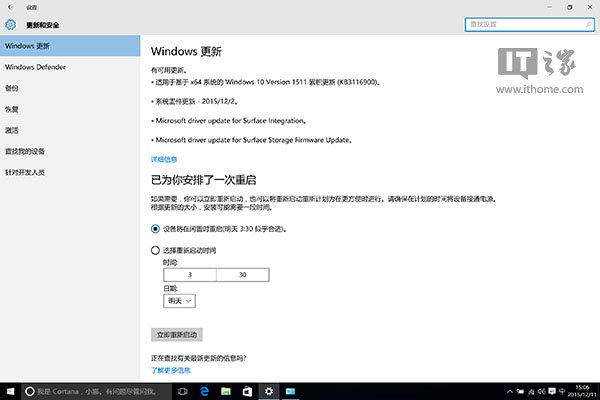Open volume control in tray
Screen dimensions: 600x400
tap(541, 391)
